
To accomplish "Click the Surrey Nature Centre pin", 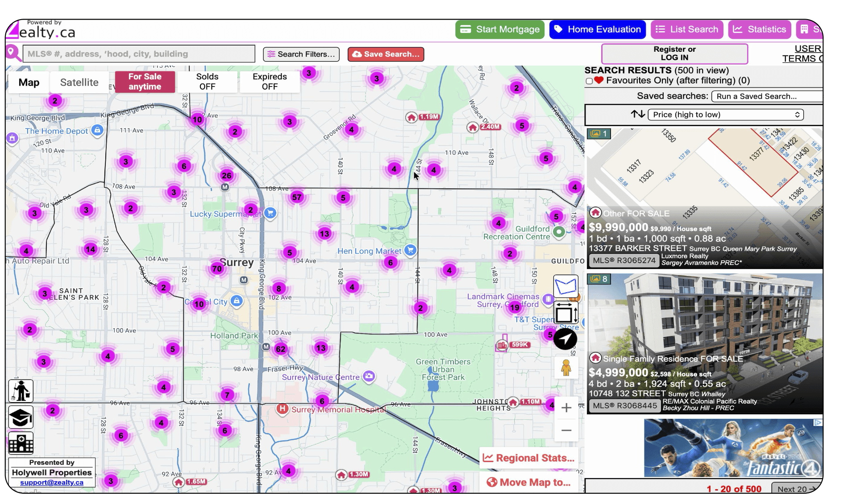I will pyautogui.click(x=369, y=376).
